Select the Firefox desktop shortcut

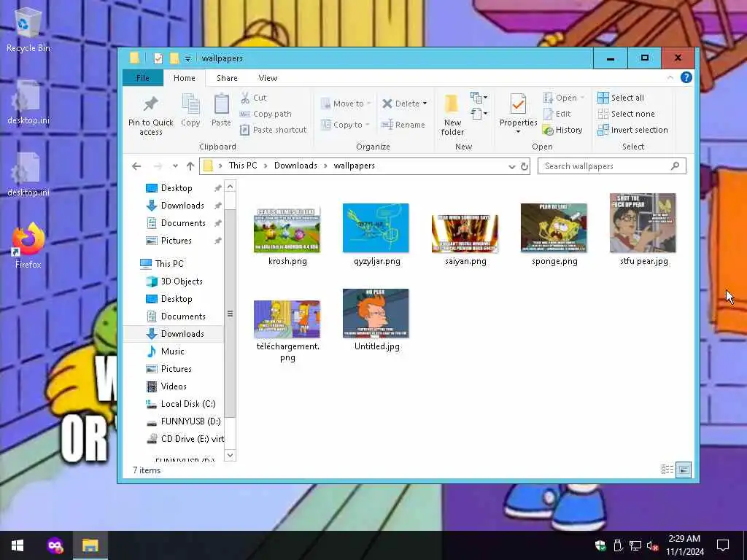click(28, 246)
